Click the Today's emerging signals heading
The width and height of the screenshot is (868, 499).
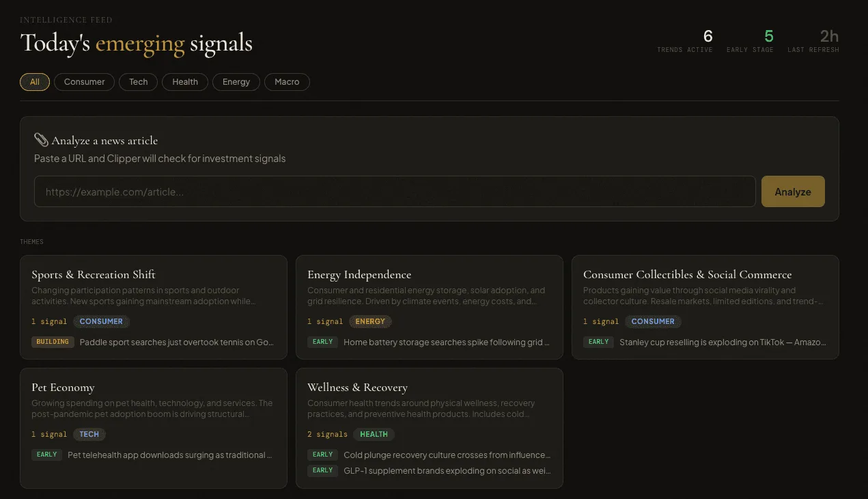[137, 43]
